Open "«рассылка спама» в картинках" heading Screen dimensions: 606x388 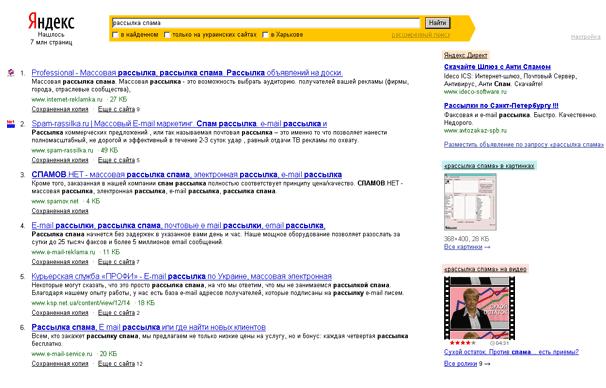[489, 166]
